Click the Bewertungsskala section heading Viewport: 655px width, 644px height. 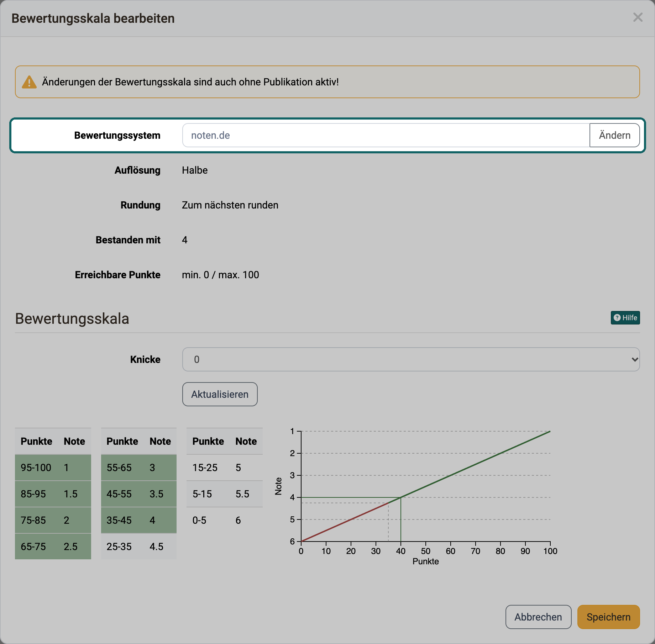point(72,318)
